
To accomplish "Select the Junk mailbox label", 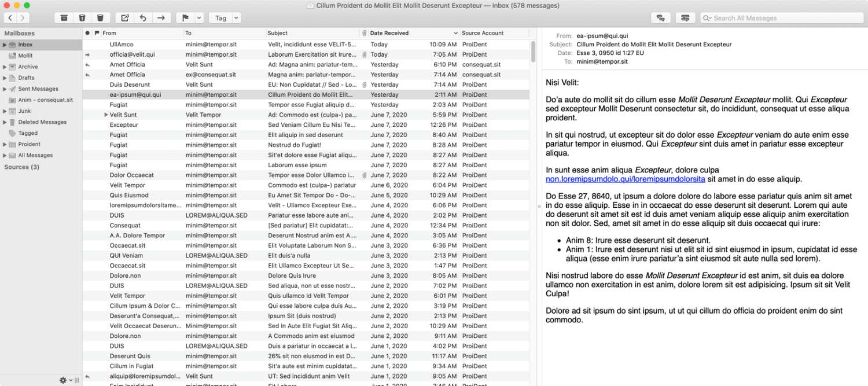I will pos(24,111).
